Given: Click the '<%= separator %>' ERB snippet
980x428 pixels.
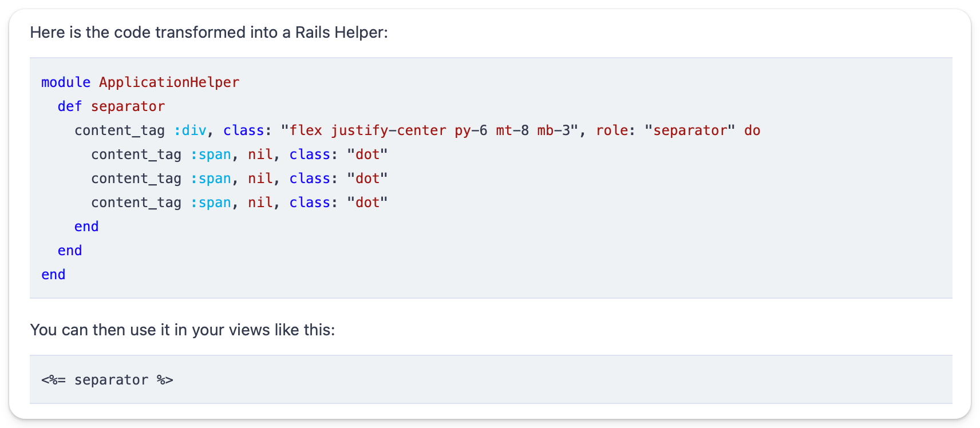Looking at the screenshot, I should [x=107, y=380].
